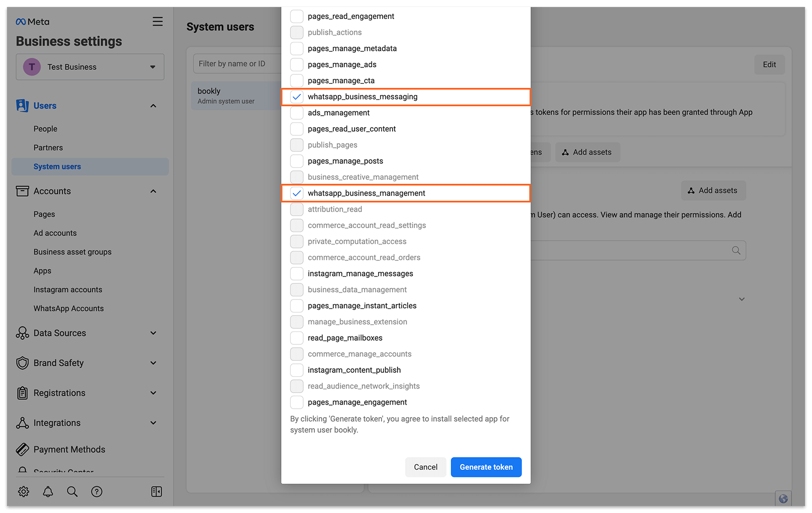Click the Integrations icon
This screenshot has width=812, height=513.
22,423
